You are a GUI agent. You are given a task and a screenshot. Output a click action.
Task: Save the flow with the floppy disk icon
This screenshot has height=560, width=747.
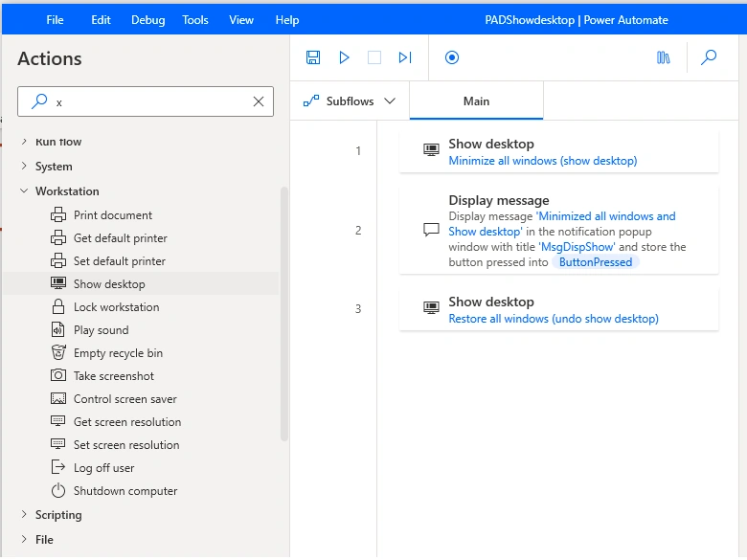point(313,57)
